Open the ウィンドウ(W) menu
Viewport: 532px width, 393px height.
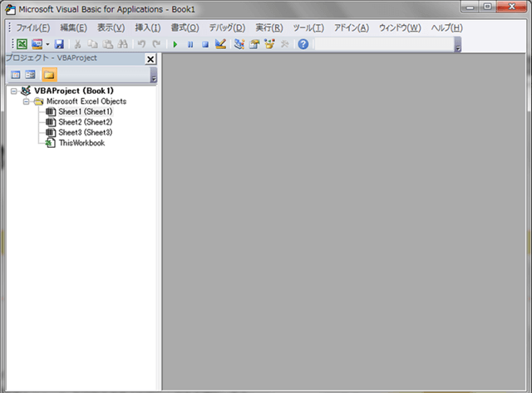(x=400, y=27)
